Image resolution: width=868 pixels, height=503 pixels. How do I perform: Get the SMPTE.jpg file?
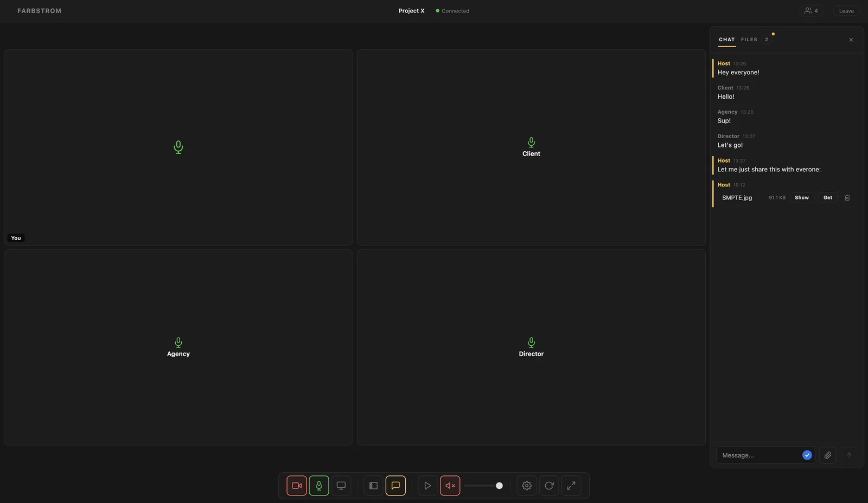pos(828,198)
